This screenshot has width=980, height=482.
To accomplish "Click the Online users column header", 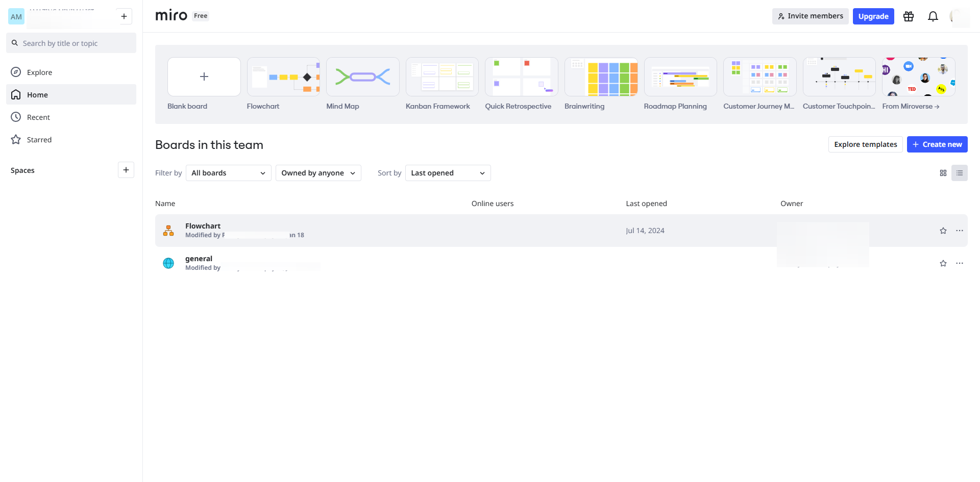I will [x=493, y=204].
